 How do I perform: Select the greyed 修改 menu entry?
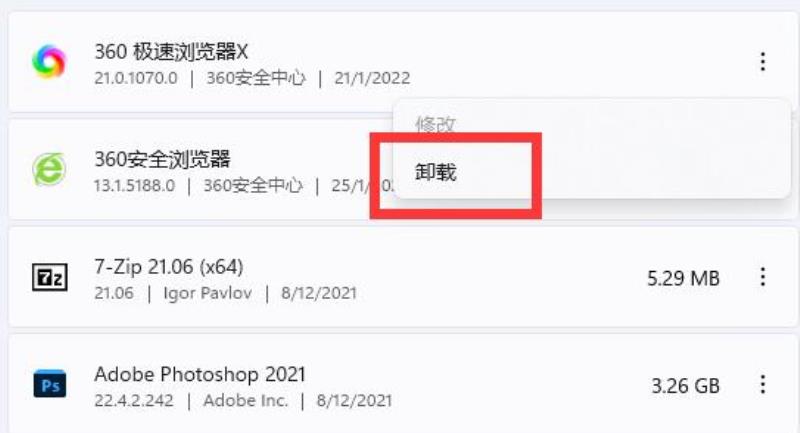(435, 124)
